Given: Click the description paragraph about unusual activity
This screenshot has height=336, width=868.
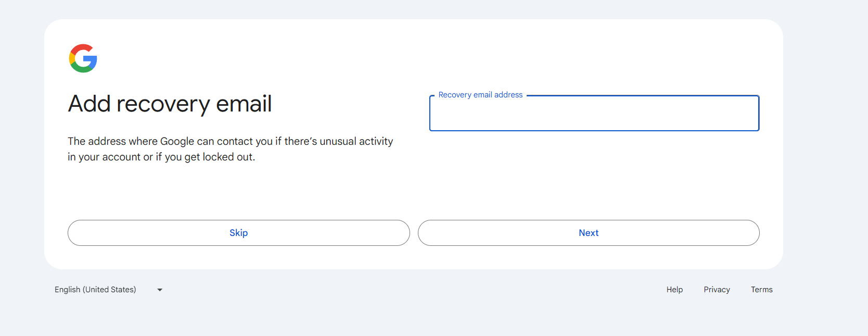Looking at the screenshot, I should tap(230, 149).
